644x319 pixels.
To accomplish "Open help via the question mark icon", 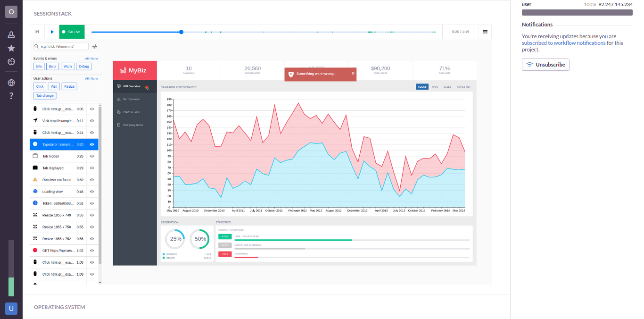I will (11, 96).
